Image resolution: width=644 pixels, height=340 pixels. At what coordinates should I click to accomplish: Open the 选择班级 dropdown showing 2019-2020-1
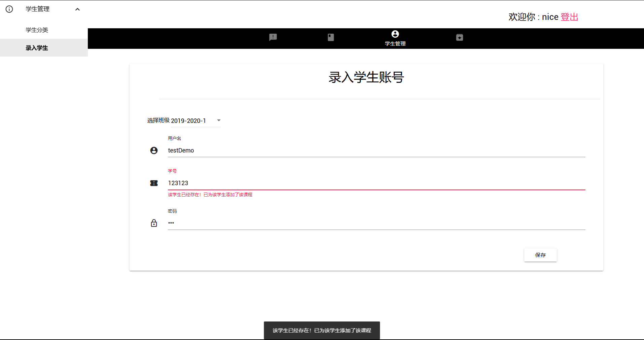[196, 121]
